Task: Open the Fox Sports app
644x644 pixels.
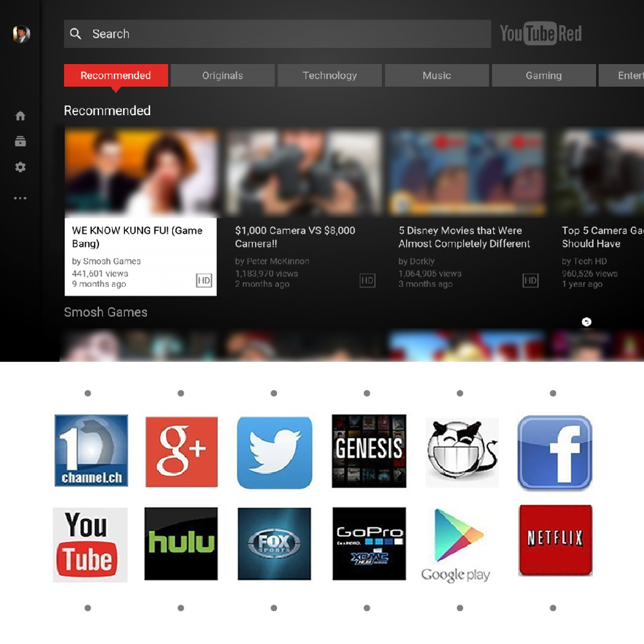Action: point(274,543)
